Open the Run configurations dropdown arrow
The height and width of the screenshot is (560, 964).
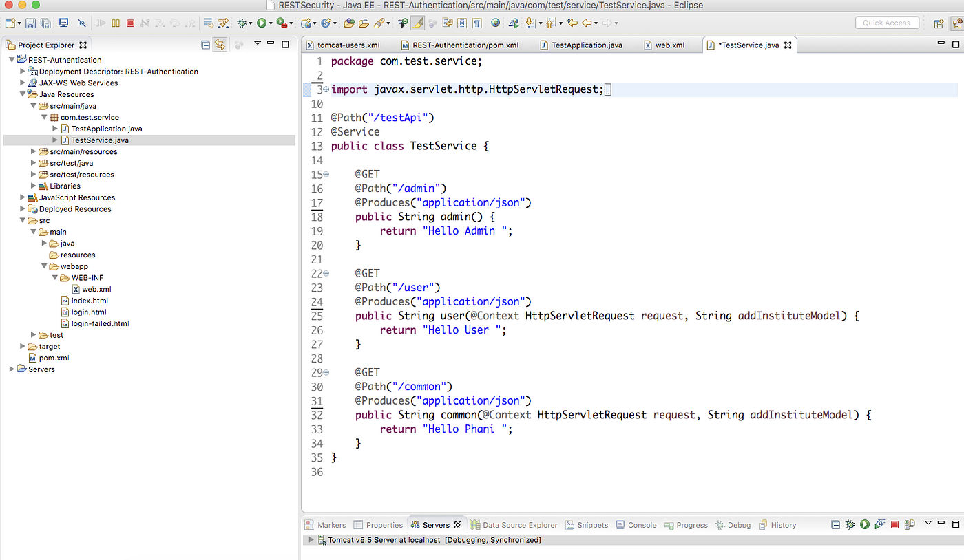(271, 24)
